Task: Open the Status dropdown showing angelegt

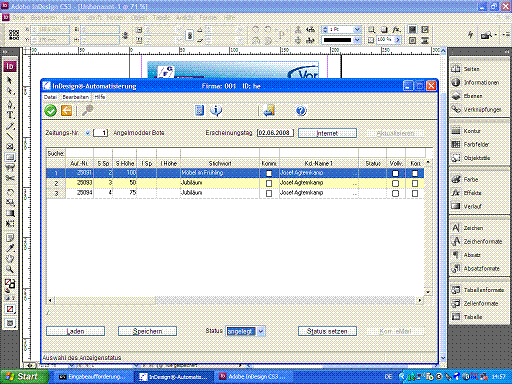Action: [261, 331]
